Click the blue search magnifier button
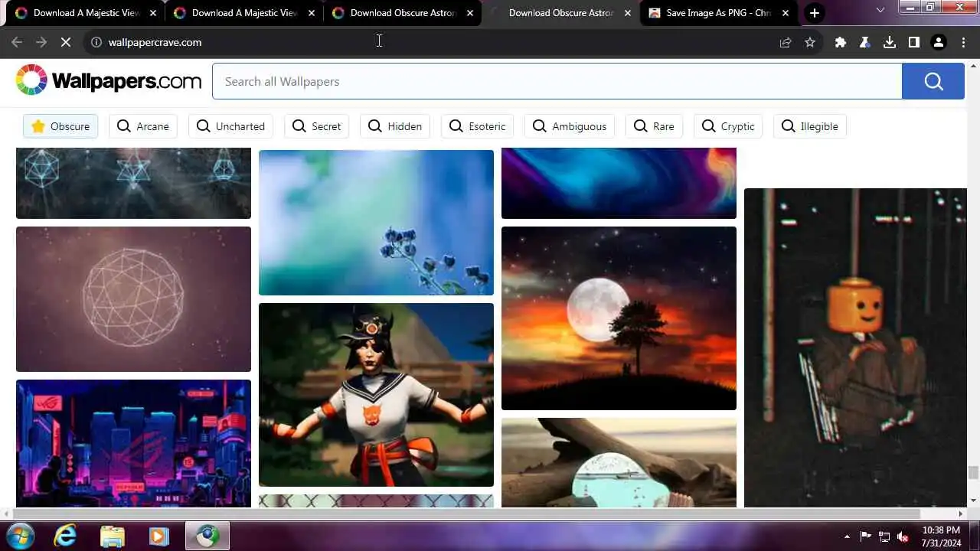The width and height of the screenshot is (980, 551). 933,81
